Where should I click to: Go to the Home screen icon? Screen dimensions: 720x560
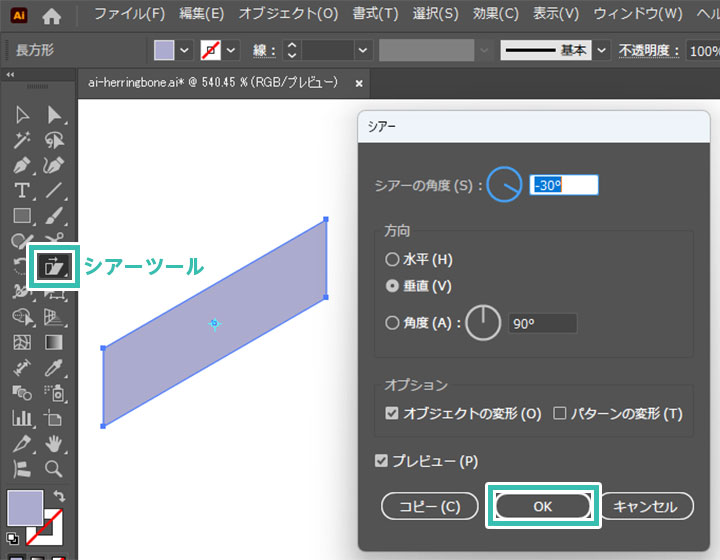pyautogui.click(x=51, y=15)
